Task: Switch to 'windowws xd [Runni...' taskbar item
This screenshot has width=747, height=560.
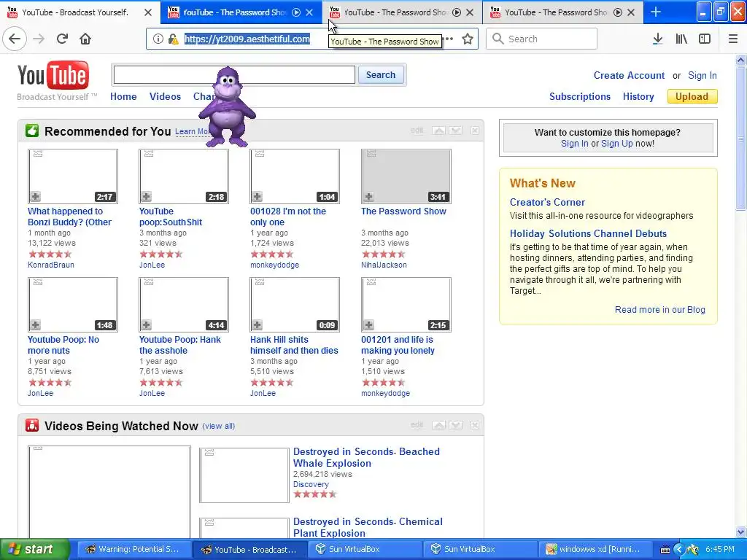Action: [x=594, y=549]
